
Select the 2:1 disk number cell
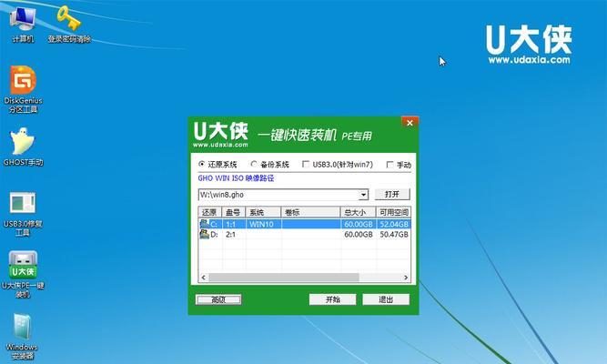[231, 234]
